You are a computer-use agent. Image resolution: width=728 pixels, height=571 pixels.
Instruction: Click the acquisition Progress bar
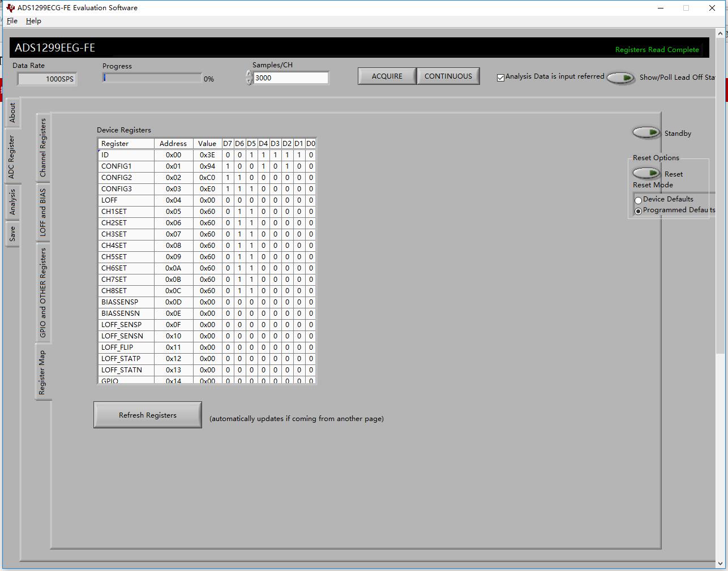tap(152, 78)
